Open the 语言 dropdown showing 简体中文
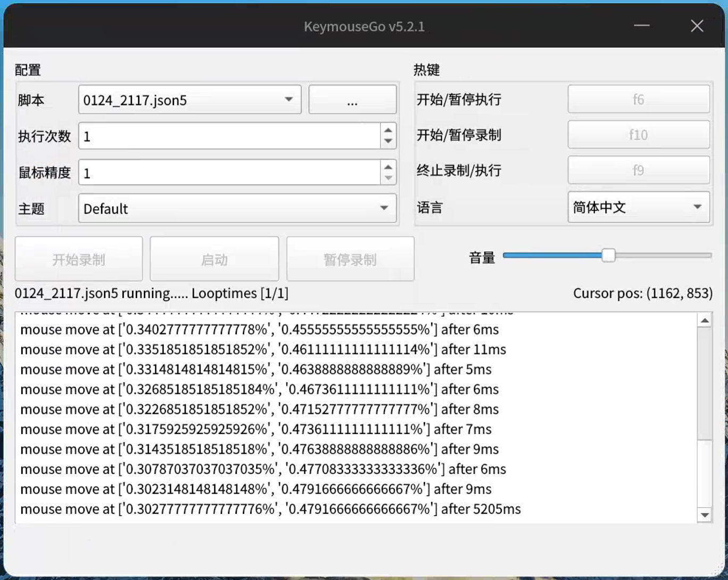 tap(639, 207)
